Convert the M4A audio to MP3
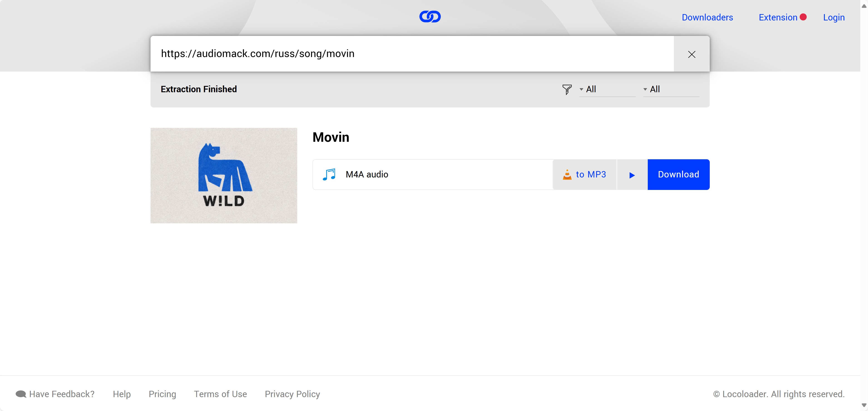The image size is (868, 411). [x=585, y=174]
